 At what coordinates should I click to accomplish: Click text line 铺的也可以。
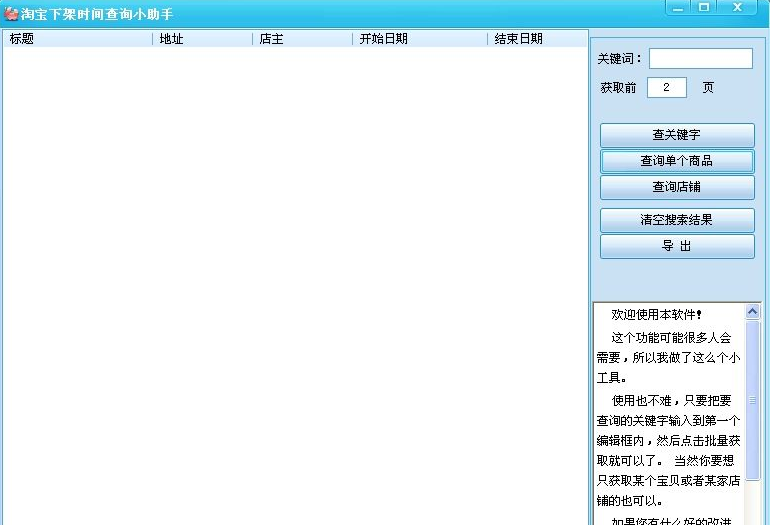point(630,501)
